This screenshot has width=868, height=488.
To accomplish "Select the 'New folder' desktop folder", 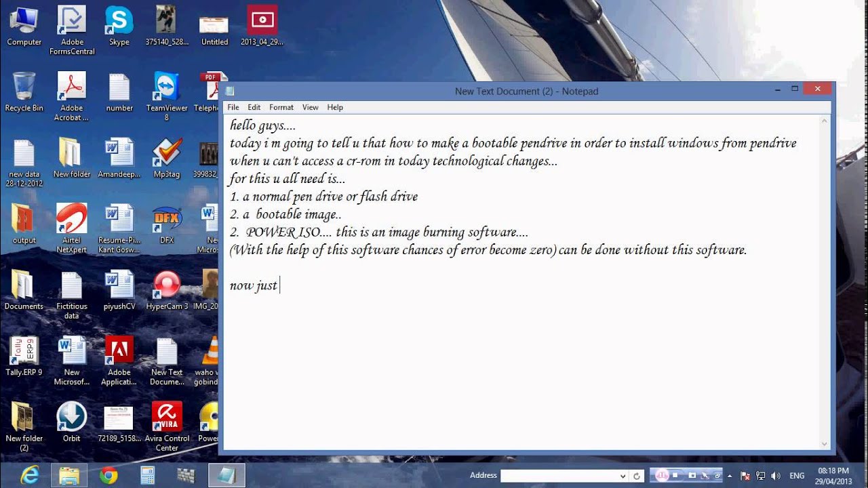I will (x=72, y=159).
